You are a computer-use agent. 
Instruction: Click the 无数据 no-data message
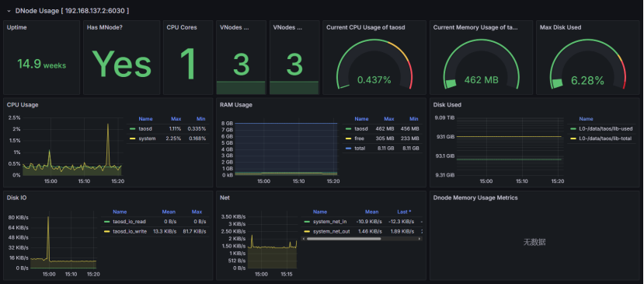534,242
